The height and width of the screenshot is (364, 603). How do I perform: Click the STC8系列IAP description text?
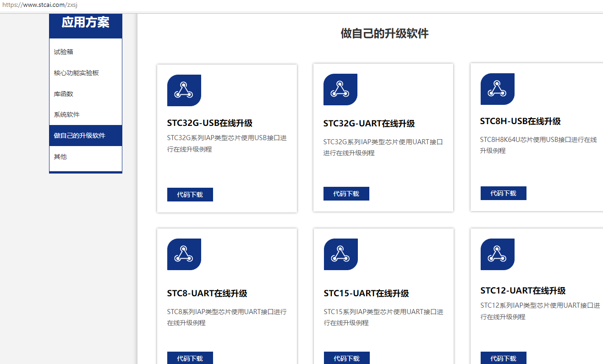pyautogui.click(x=227, y=317)
